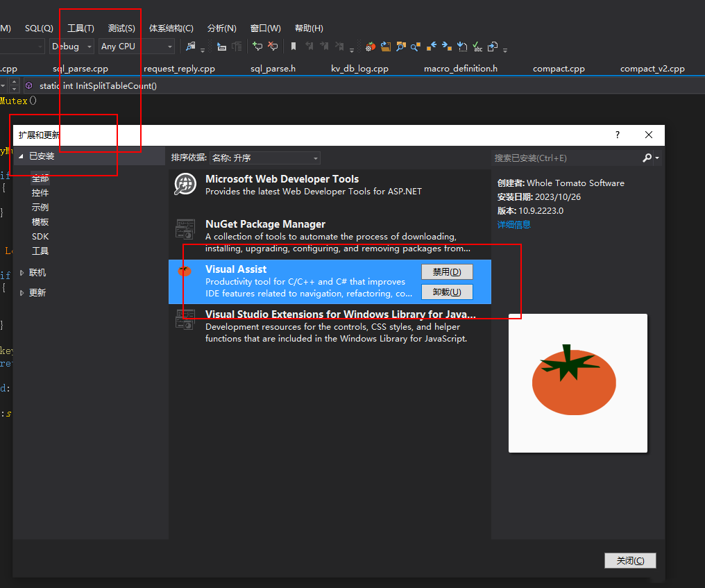Click the 搜索已安装 search field
Image resolution: width=705 pixels, height=588 pixels.
[x=566, y=158]
